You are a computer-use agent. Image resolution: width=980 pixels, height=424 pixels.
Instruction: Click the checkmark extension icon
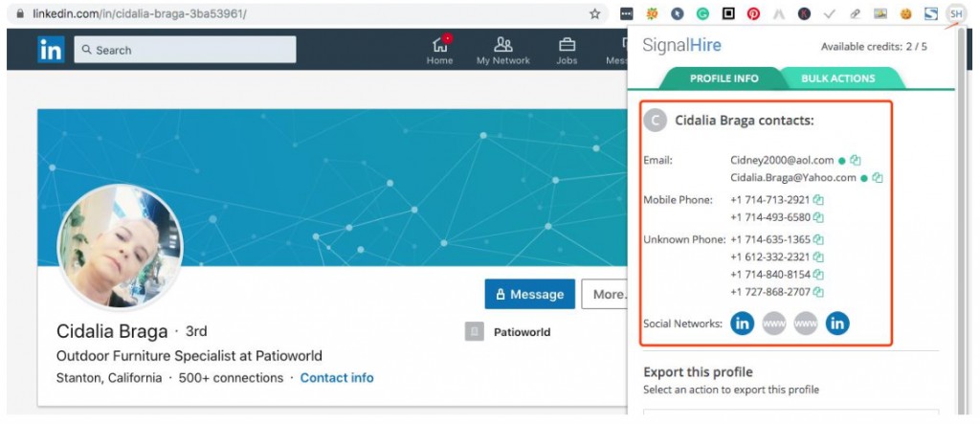click(830, 13)
